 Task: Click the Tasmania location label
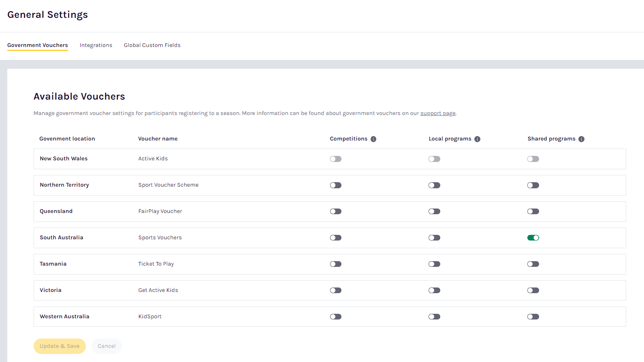53,264
